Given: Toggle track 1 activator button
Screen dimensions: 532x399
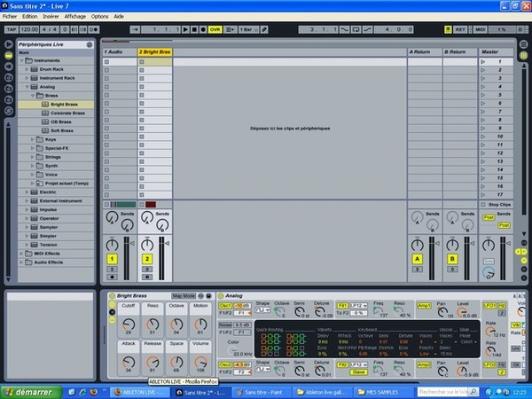Looking at the screenshot, I should pyautogui.click(x=112, y=259).
